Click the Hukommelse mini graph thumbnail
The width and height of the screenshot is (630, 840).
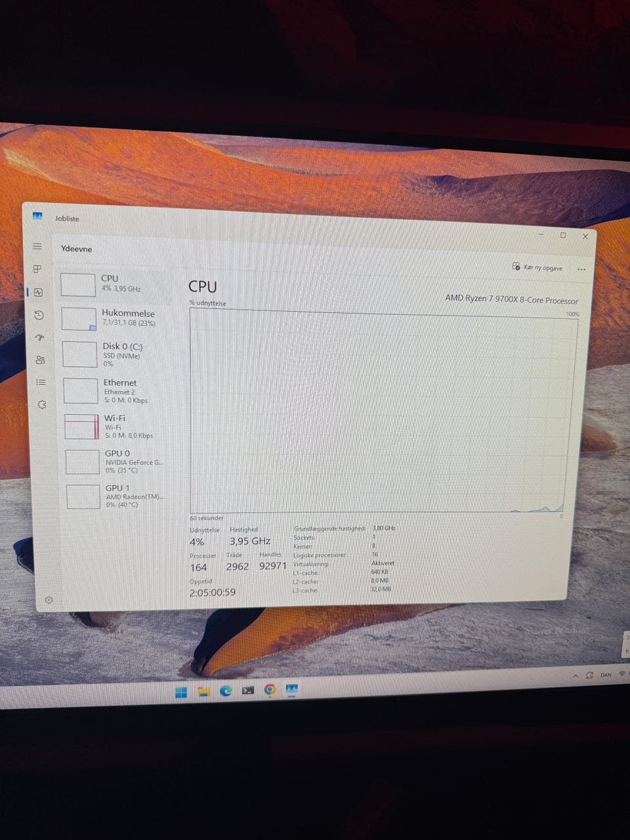pyautogui.click(x=79, y=319)
